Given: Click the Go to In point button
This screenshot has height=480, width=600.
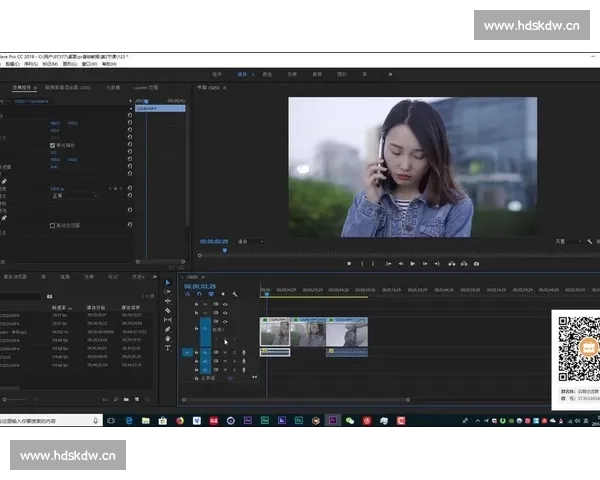Looking at the screenshot, I should (x=388, y=264).
